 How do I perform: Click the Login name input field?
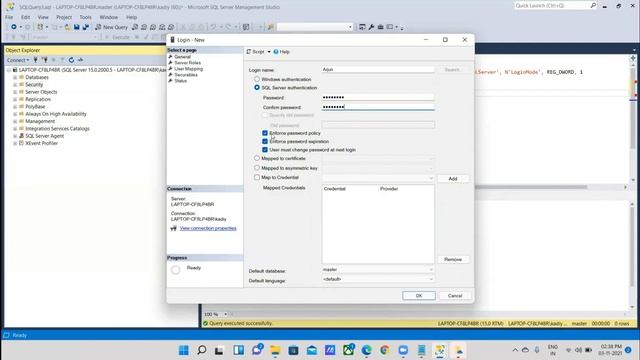tap(378, 69)
